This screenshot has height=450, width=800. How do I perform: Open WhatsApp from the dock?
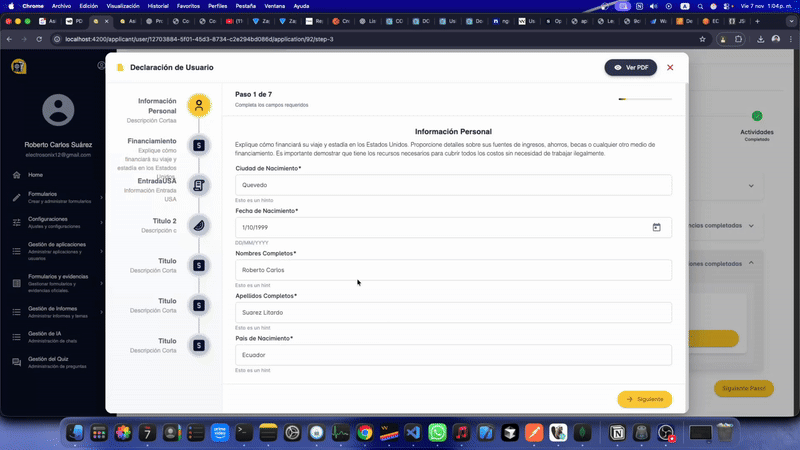coord(437,433)
